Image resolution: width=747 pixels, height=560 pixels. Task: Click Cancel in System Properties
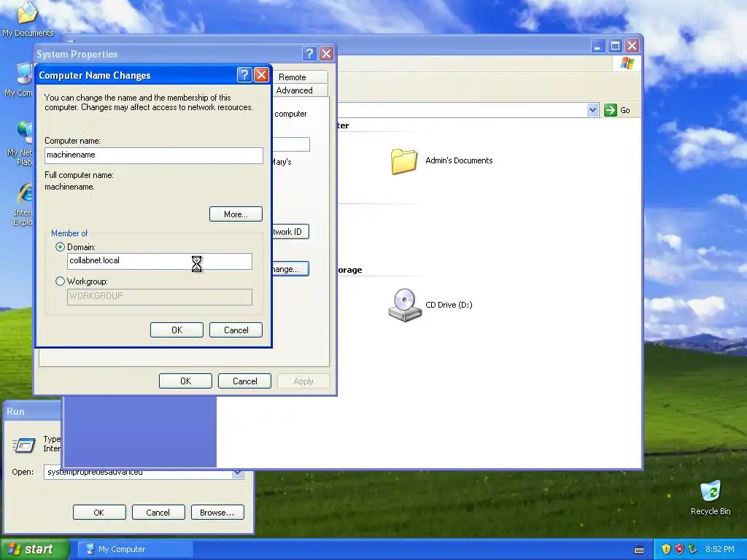(x=244, y=381)
